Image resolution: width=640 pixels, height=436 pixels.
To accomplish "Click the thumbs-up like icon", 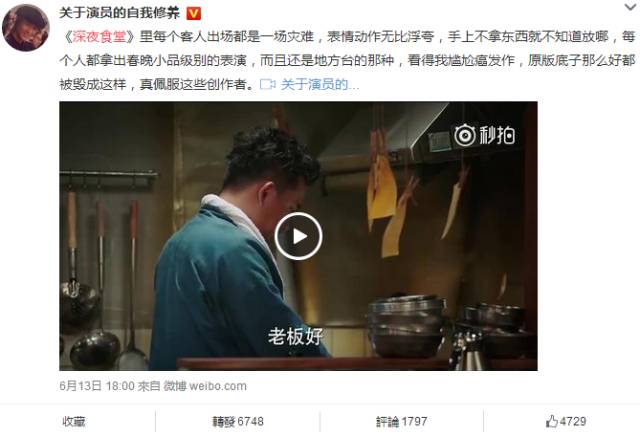I will click(551, 422).
